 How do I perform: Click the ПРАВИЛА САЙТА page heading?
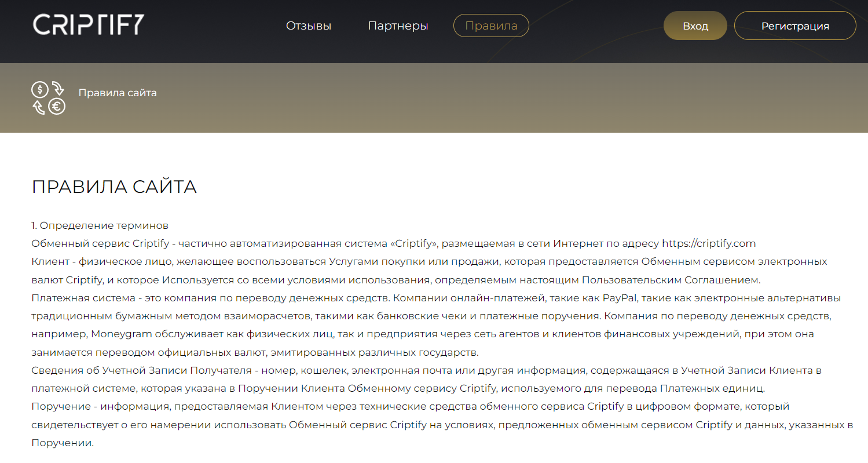click(114, 187)
